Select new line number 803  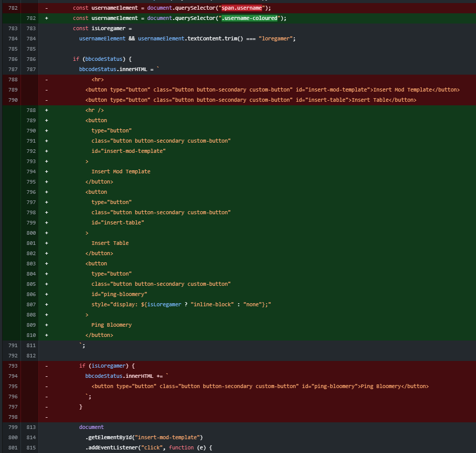(31, 264)
